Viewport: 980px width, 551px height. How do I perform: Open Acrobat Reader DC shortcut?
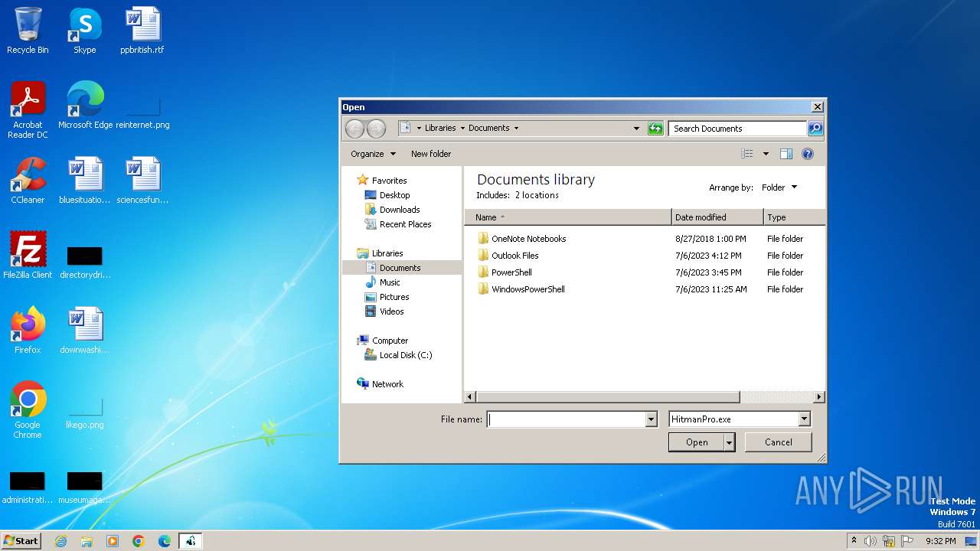28,110
